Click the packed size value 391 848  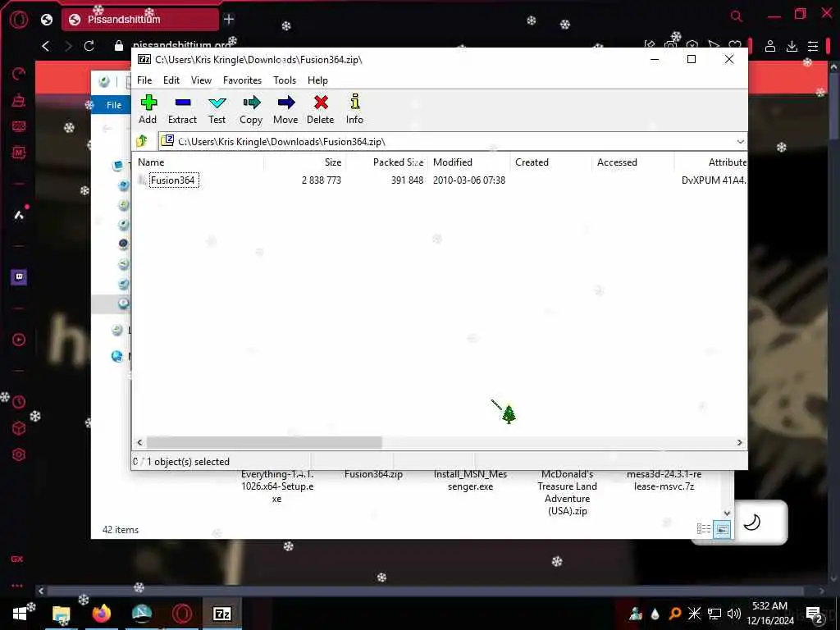[407, 180]
